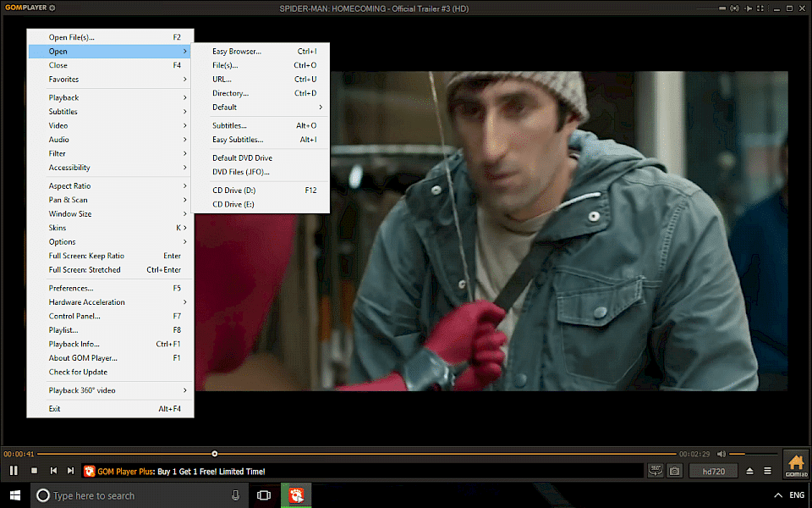This screenshot has height=508, width=812.
Task: Click the GOM Player taskbar icon
Action: pyautogui.click(x=296, y=495)
